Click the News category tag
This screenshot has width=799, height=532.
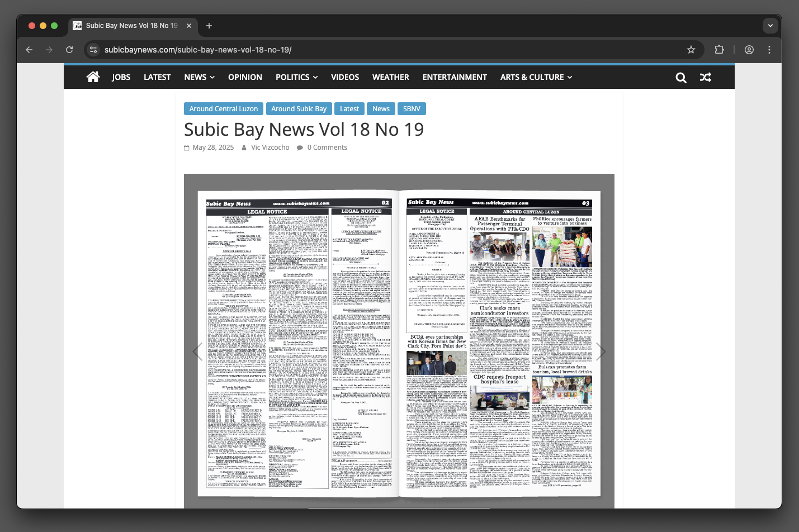click(381, 108)
